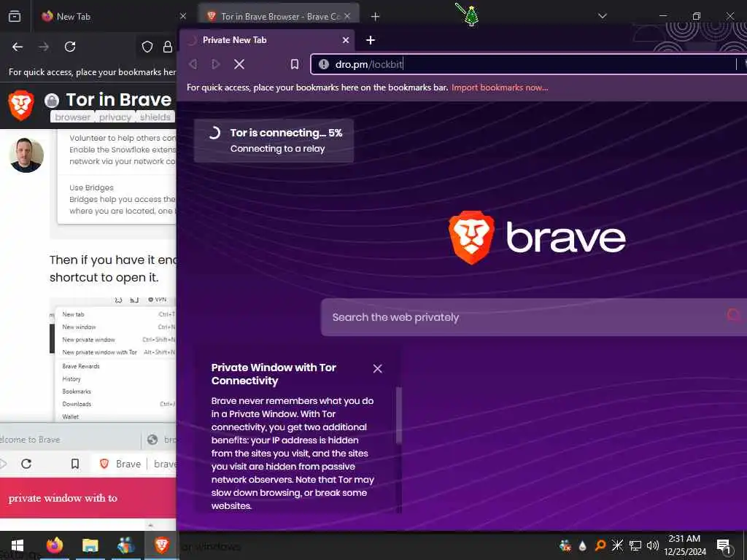Open a new tab in the Firefox window

click(375, 17)
